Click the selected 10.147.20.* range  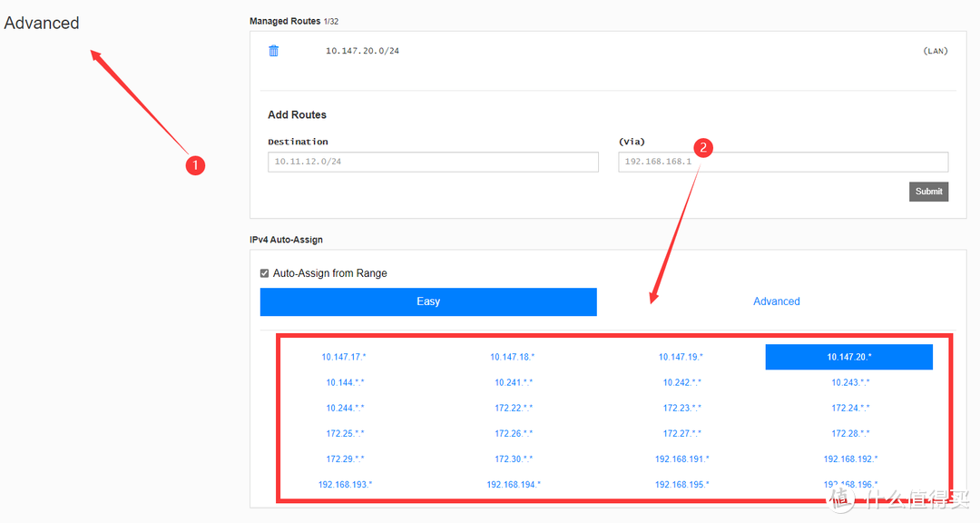point(848,356)
